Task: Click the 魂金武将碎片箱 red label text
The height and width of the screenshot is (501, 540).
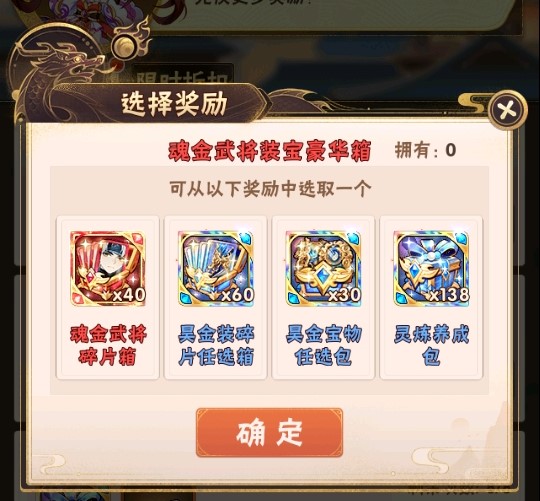Action: 108,345
